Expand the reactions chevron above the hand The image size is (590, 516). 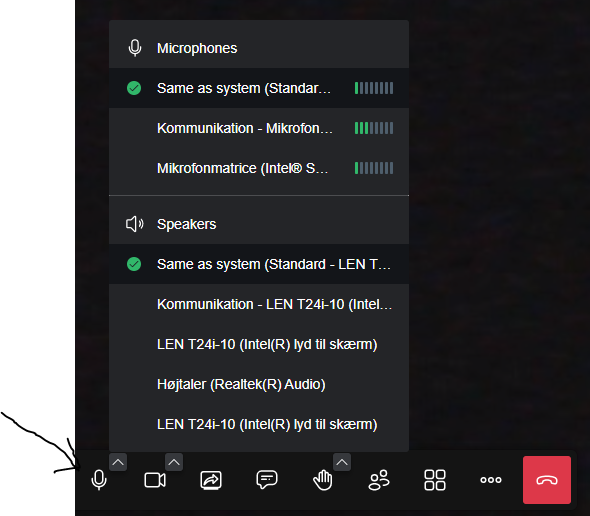coord(342,462)
